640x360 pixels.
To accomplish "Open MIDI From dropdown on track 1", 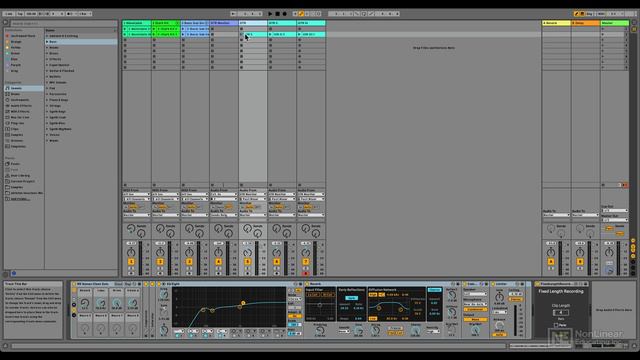I will pos(137,194).
